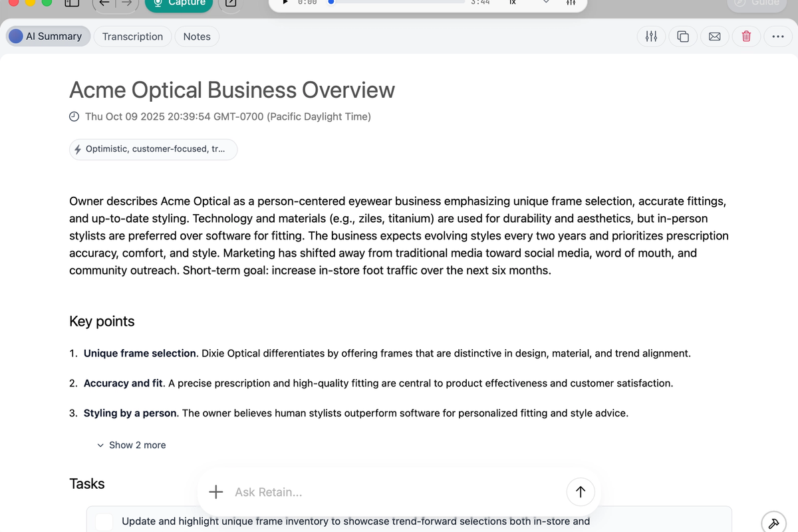Email this summary

[714, 37]
